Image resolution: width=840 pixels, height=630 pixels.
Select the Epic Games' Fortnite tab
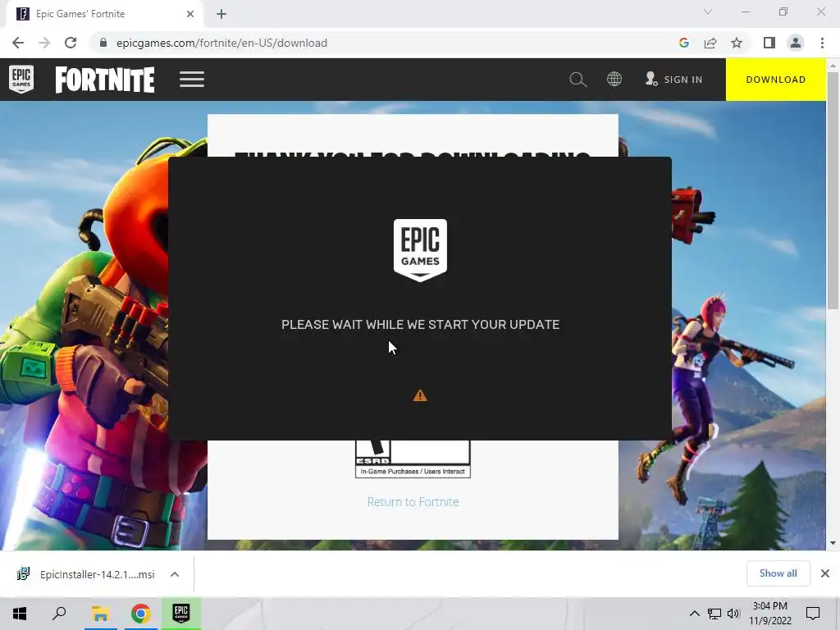click(104, 14)
